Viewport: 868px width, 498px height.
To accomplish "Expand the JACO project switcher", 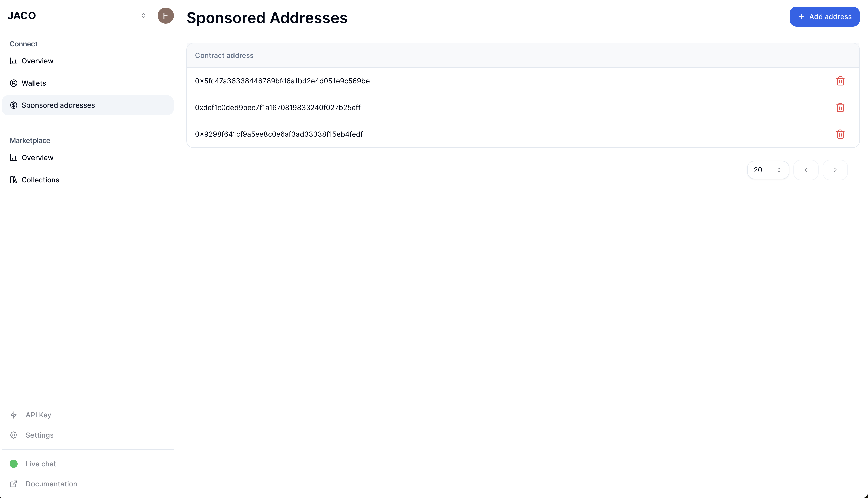I will [143, 16].
